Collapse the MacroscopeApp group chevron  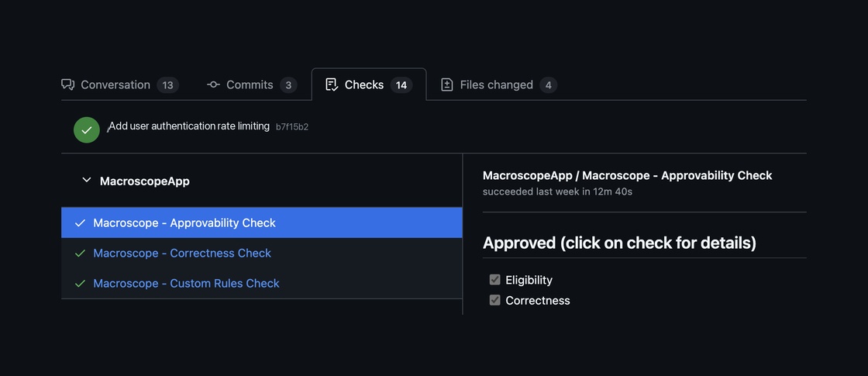coord(86,180)
